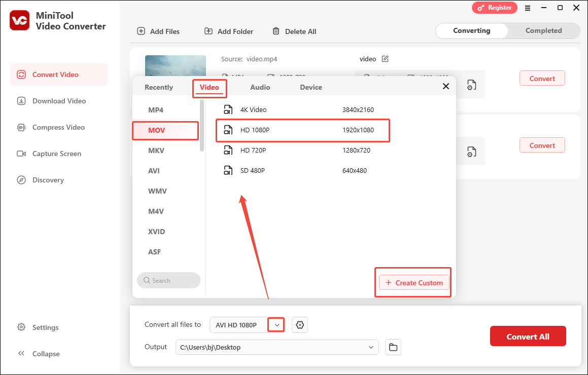Open the Completed tab
Screen dimensions: 588x375
tap(543, 30)
